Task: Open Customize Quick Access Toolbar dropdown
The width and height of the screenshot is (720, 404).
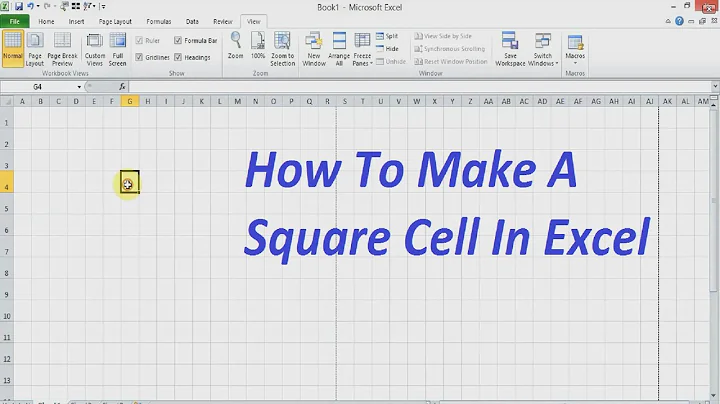Action: click(x=104, y=6)
